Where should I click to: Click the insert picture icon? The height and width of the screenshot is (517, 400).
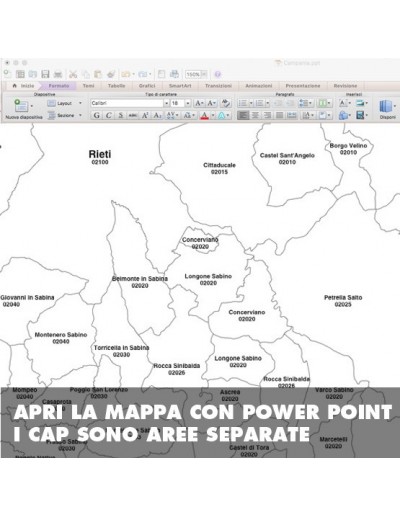[x=360, y=103]
